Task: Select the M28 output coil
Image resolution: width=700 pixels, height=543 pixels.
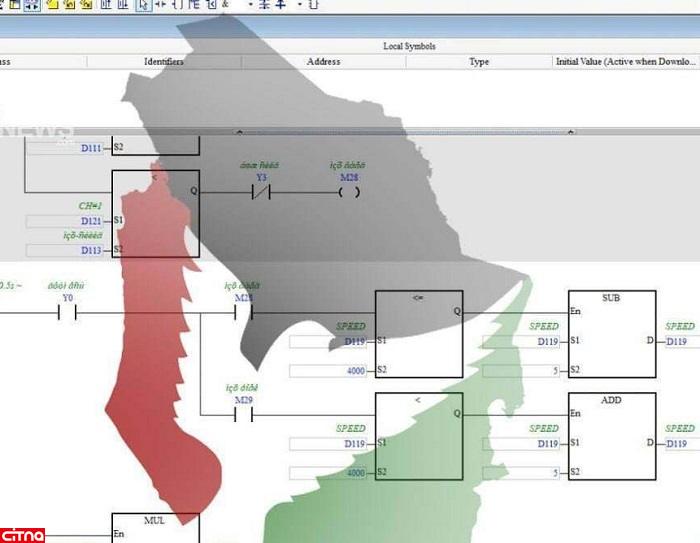Action: click(x=348, y=191)
